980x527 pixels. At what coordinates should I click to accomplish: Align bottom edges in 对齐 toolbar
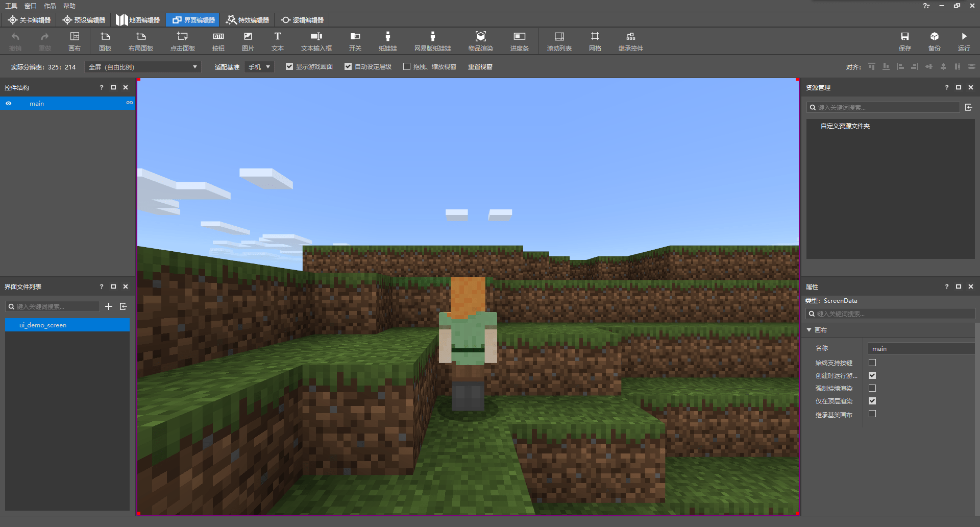click(886, 66)
